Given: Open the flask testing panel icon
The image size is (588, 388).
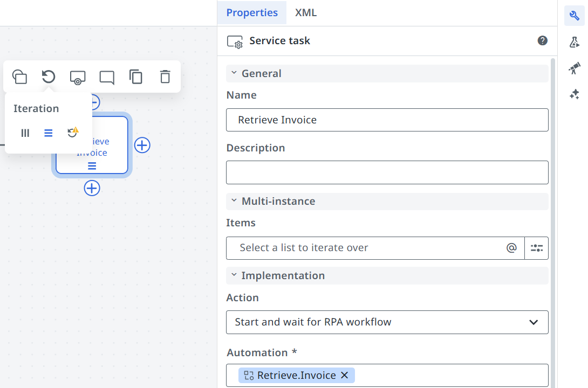Looking at the screenshot, I should [x=574, y=42].
